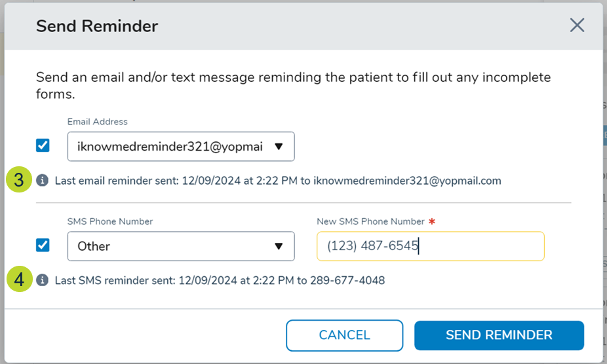
Task: Expand the SMS Phone Number dropdown showing Other
Action: (x=181, y=246)
